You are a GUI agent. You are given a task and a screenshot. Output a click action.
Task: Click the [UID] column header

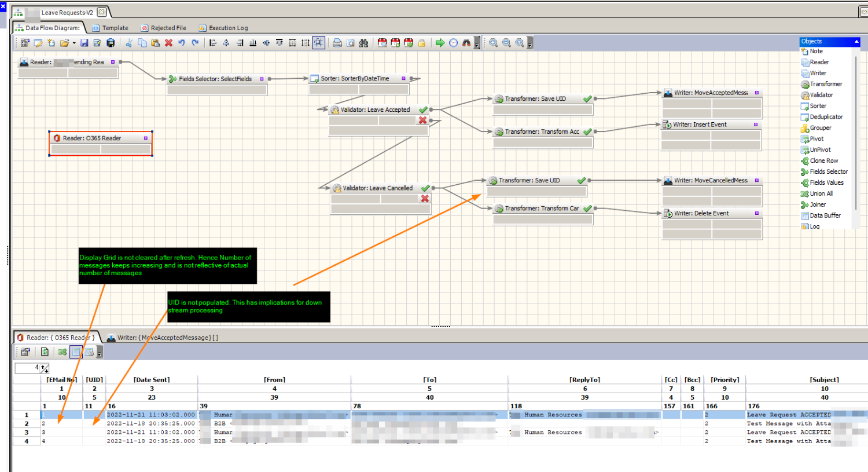click(x=94, y=380)
